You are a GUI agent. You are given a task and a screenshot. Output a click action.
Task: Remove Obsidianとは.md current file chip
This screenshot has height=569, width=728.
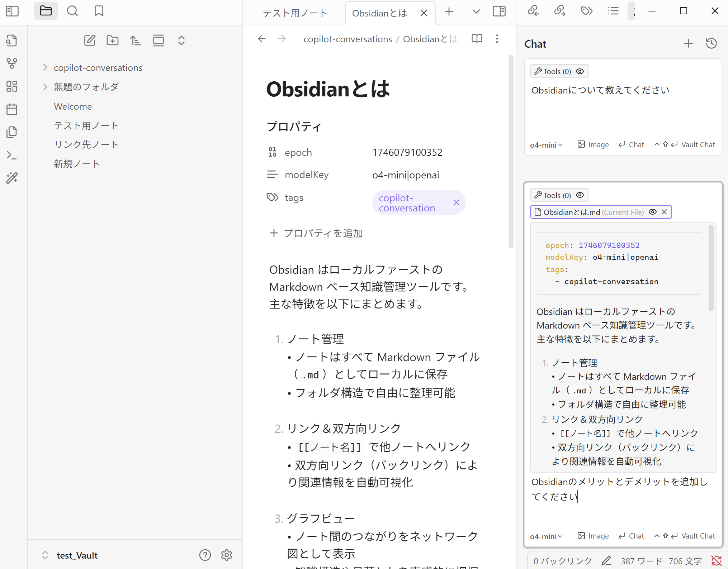pyautogui.click(x=664, y=212)
